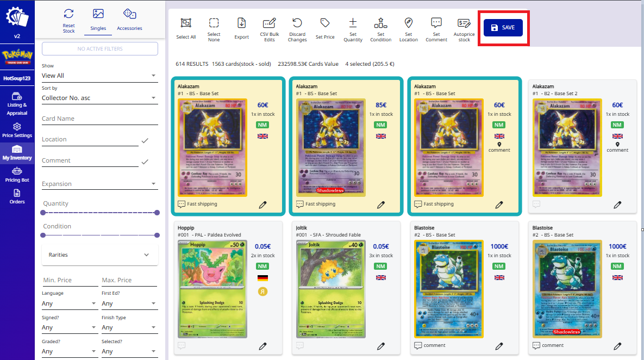This screenshot has height=360, width=644.
Task: Edit Alakazam Base Set 2 card via pencil
Action: coord(618,204)
